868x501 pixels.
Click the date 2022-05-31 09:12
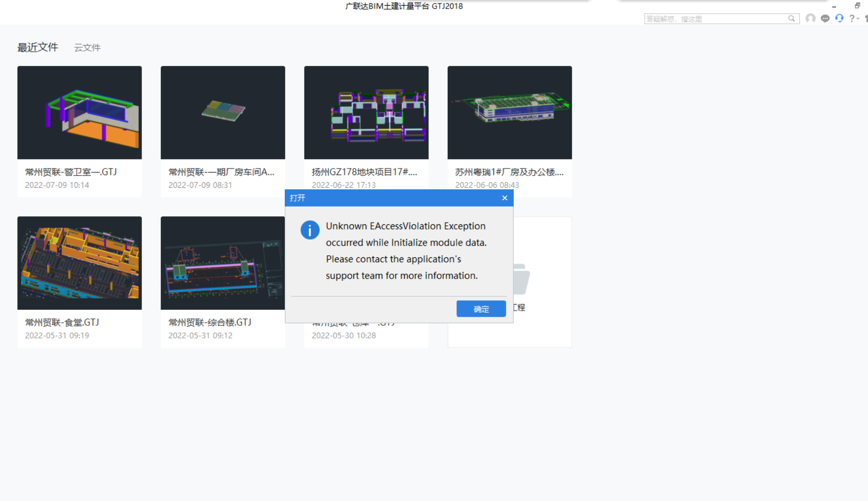(200, 336)
